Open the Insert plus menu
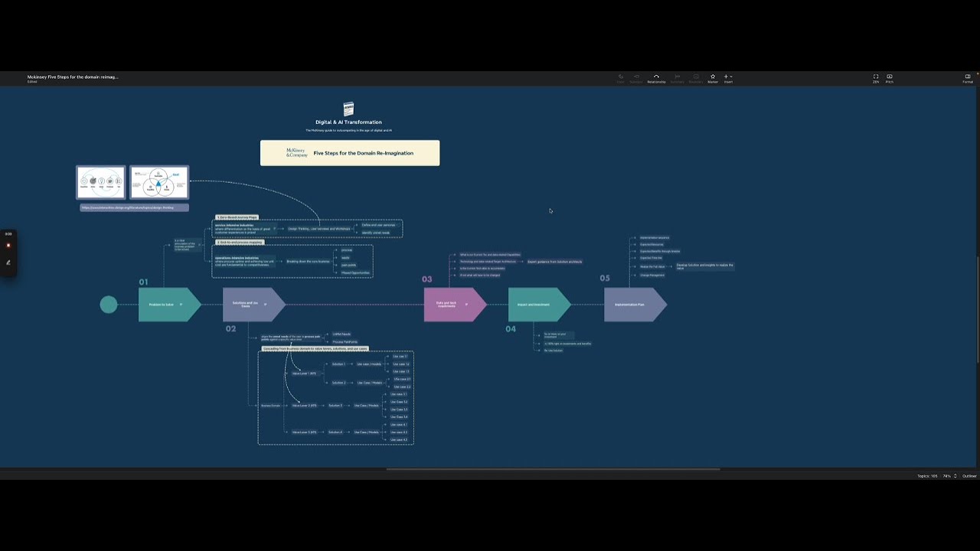This screenshot has height=551, width=980. click(727, 78)
